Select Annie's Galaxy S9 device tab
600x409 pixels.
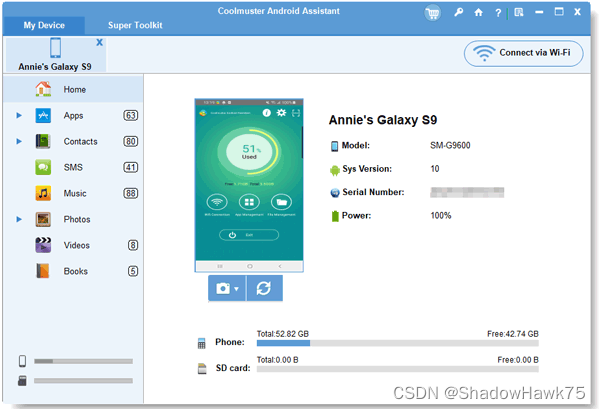[x=55, y=55]
